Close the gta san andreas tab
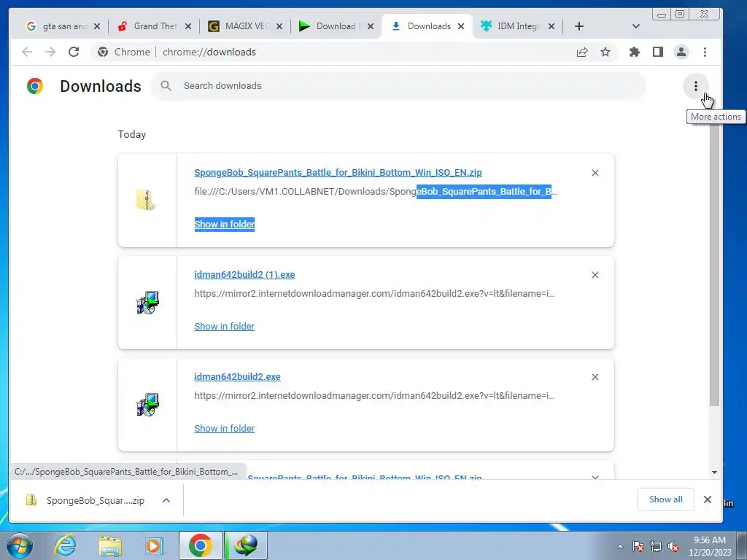This screenshot has width=747, height=560. pos(97,26)
